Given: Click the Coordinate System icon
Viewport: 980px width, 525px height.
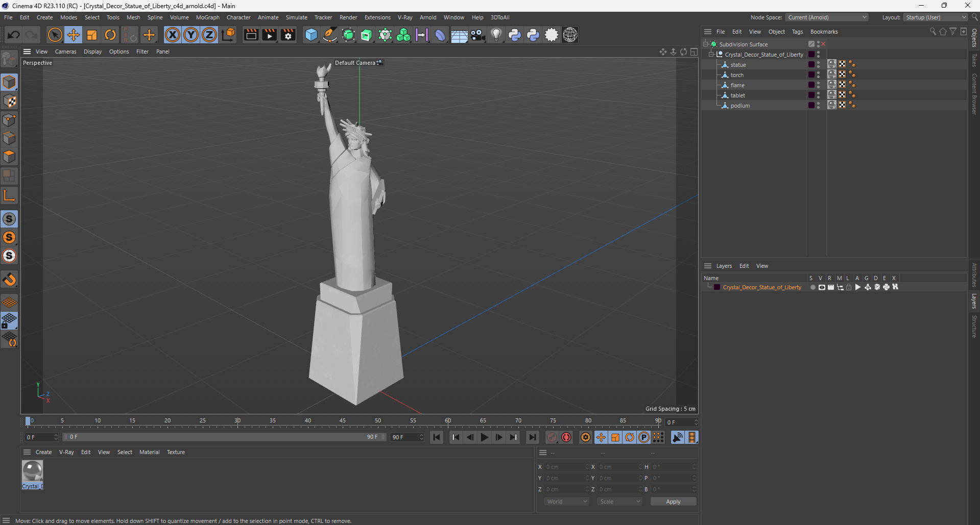Looking at the screenshot, I should click(229, 35).
